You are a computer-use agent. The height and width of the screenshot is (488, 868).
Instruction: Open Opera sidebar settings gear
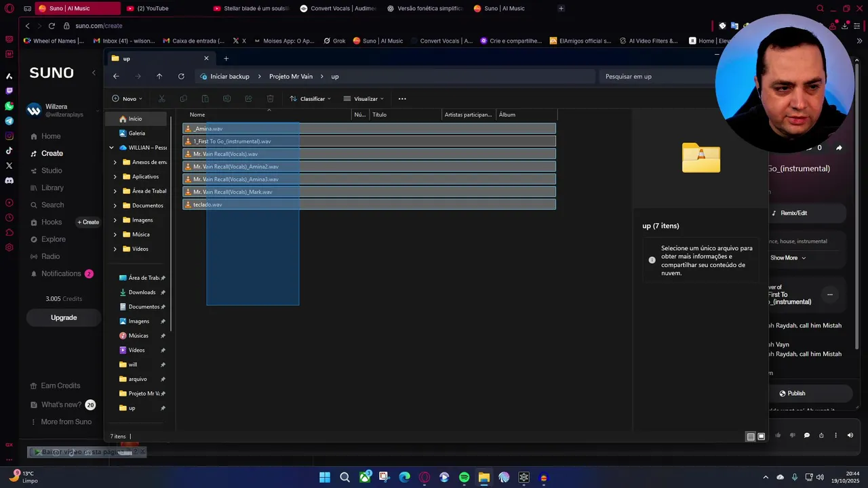click(9, 247)
